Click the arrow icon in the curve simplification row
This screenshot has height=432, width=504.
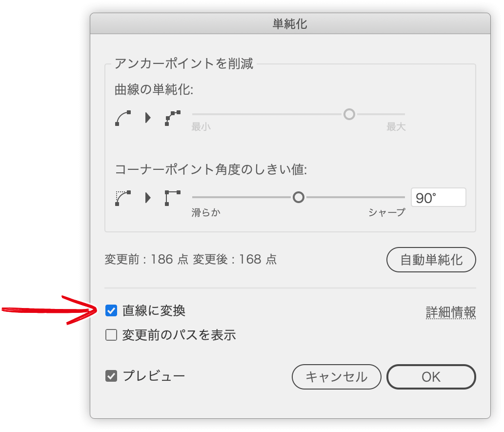[147, 118]
